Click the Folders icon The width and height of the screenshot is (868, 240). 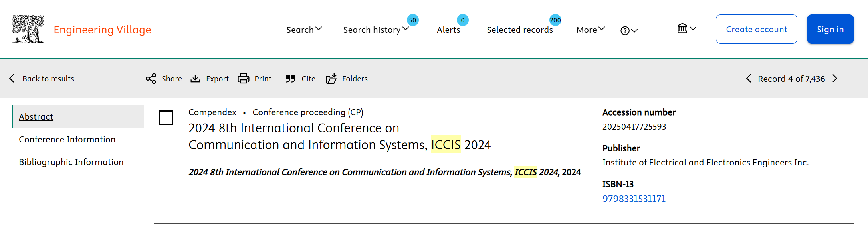point(331,79)
